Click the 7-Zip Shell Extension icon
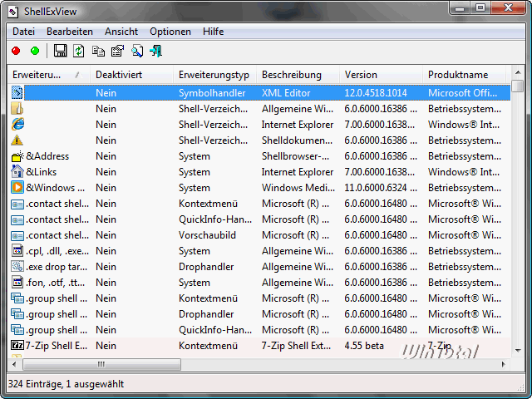 click(x=17, y=346)
